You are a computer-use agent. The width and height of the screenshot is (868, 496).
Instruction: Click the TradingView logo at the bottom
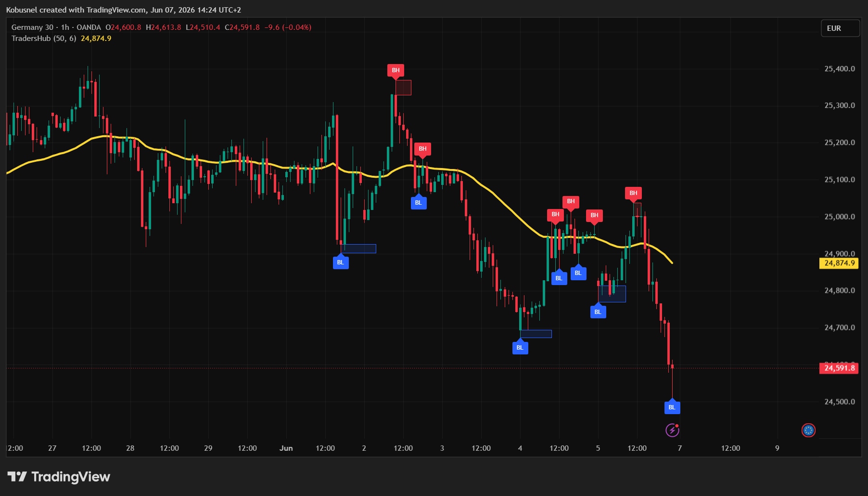(59, 477)
